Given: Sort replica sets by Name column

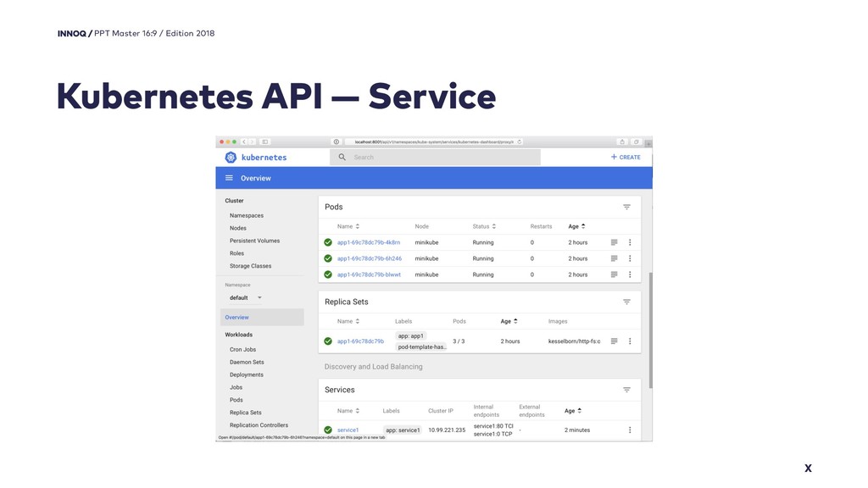Looking at the screenshot, I should (x=348, y=321).
